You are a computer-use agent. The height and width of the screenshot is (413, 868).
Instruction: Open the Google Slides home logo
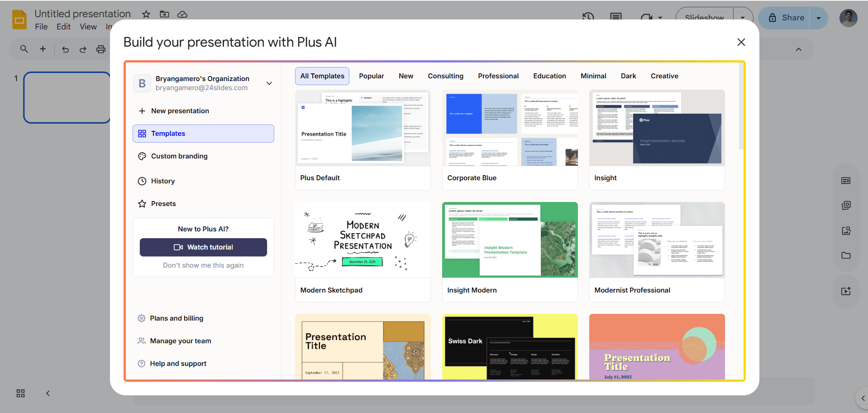(19, 19)
